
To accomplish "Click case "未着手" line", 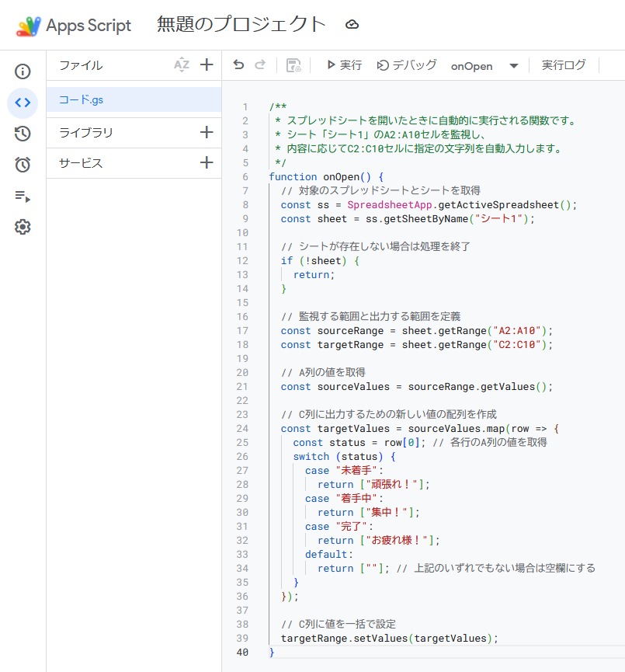I will tap(345, 471).
